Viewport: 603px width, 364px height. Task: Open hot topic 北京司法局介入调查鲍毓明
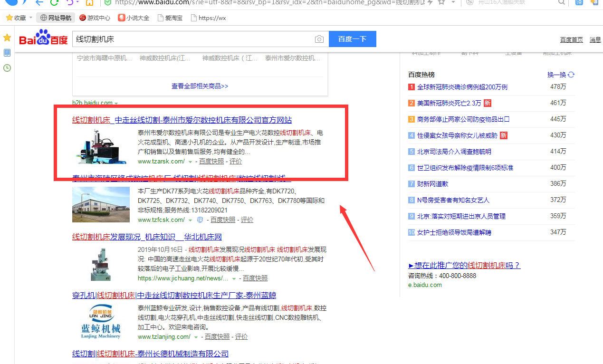(x=454, y=152)
